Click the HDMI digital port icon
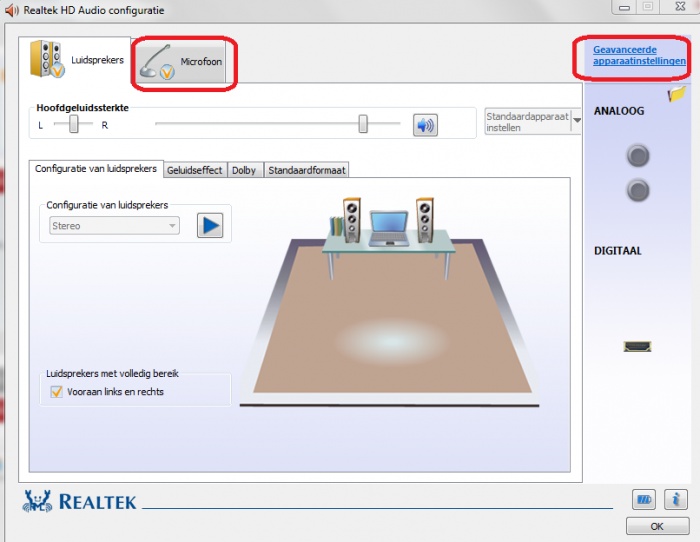 click(637, 346)
